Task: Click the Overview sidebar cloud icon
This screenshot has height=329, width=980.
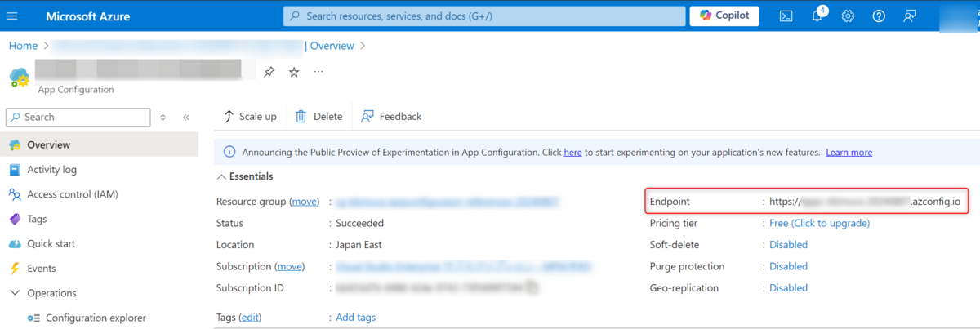Action: (15, 144)
